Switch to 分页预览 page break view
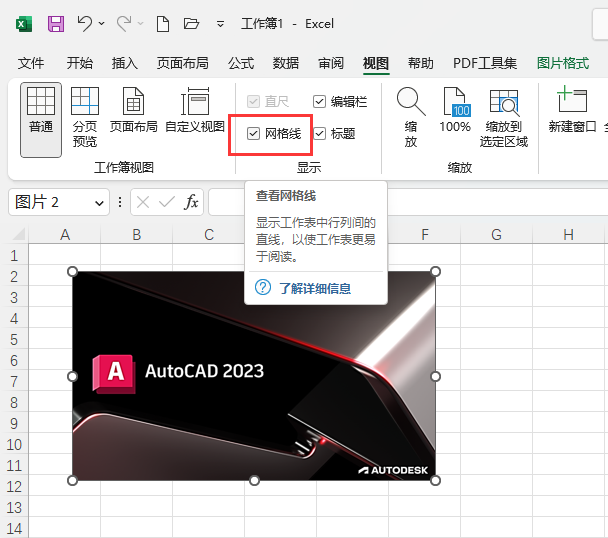Image resolution: width=608 pixels, height=538 pixels. (85, 118)
